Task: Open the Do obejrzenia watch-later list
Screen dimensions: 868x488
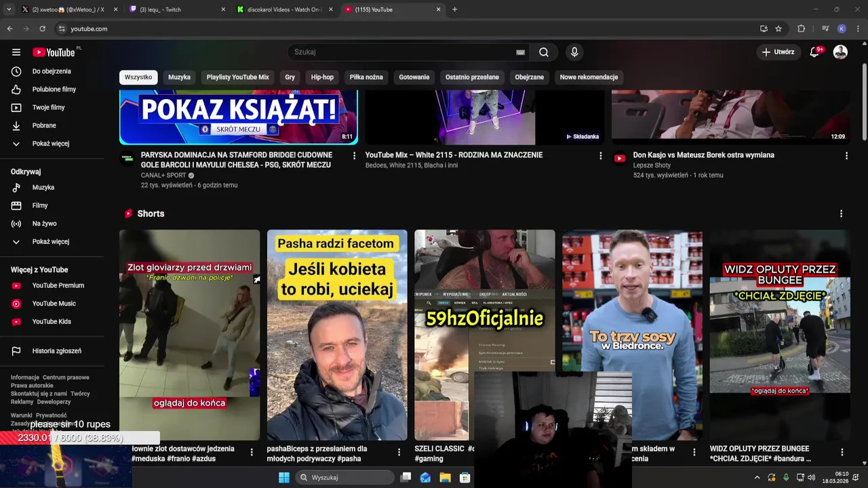Action: 52,71
